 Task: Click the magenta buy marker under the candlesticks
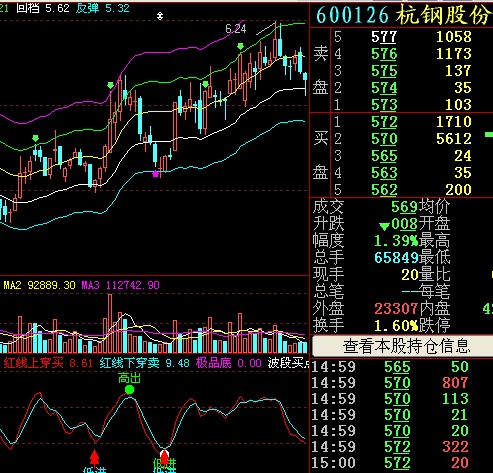pos(155,174)
